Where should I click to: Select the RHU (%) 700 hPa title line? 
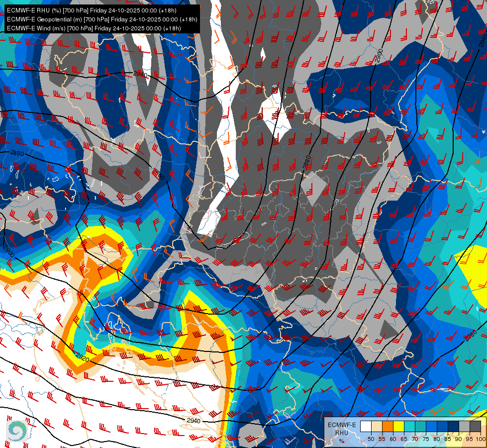92,10
